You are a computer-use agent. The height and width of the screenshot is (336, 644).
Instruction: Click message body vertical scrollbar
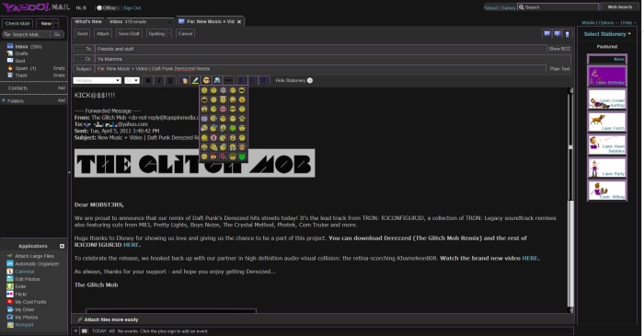pyautogui.click(x=570, y=201)
